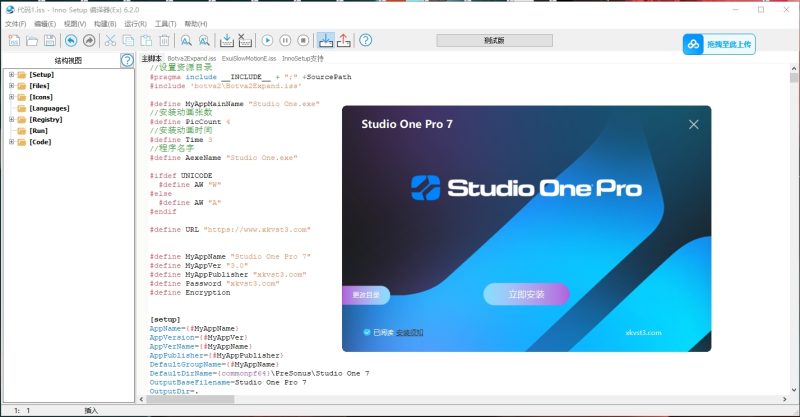Select [Run] in the structure tree

(38, 131)
